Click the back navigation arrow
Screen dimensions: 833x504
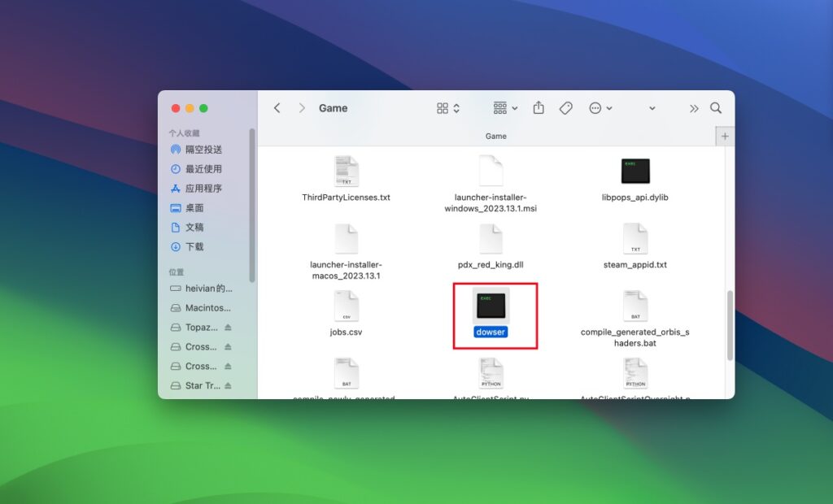[x=277, y=108]
